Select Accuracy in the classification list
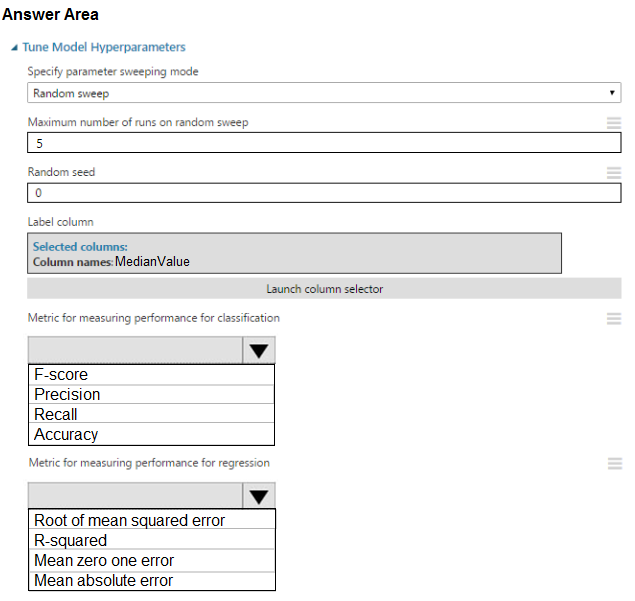635x601 pixels. [x=151, y=435]
